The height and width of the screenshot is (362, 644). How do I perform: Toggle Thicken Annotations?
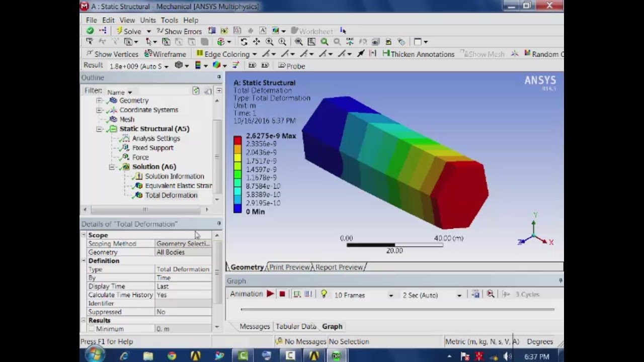419,54
